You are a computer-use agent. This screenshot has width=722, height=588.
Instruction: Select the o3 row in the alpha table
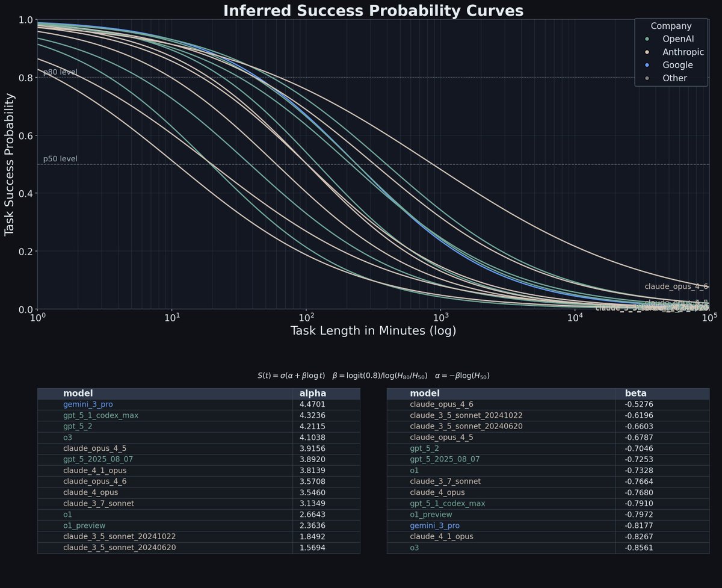[69, 437]
